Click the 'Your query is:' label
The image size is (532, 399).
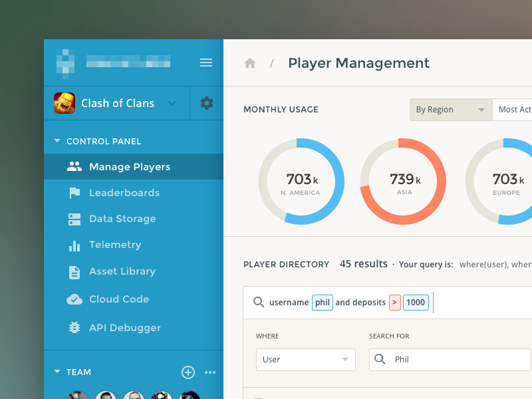click(426, 265)
